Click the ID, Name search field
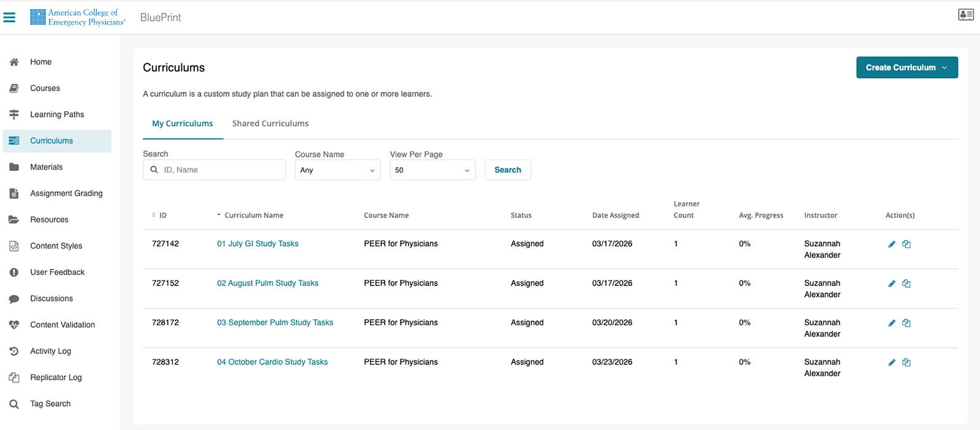This screenshot has width=980, height=430. click(x=221, y=170)
